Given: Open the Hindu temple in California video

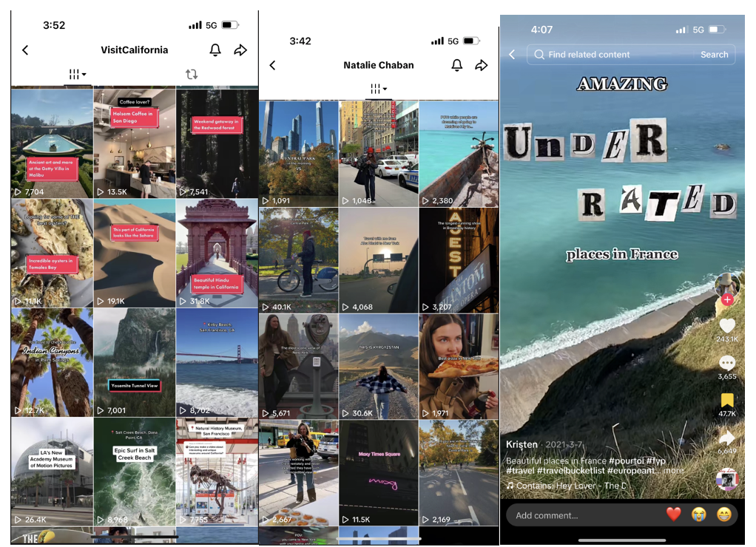Looking at the screenshot, I should click(x=217, y=253).
